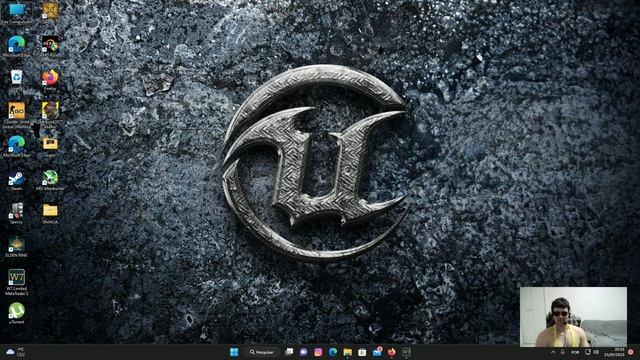The height and width of the screenshot is (360, 640).
Task: Select the ELDEN RING desktop shortcut
Action: click(16, 247)
